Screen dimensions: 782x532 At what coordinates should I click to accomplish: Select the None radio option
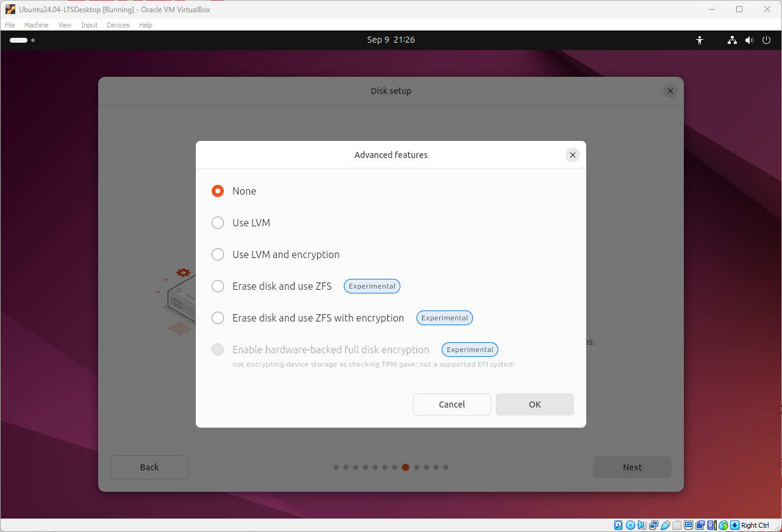pyautogui.click(x=218, y=191)
